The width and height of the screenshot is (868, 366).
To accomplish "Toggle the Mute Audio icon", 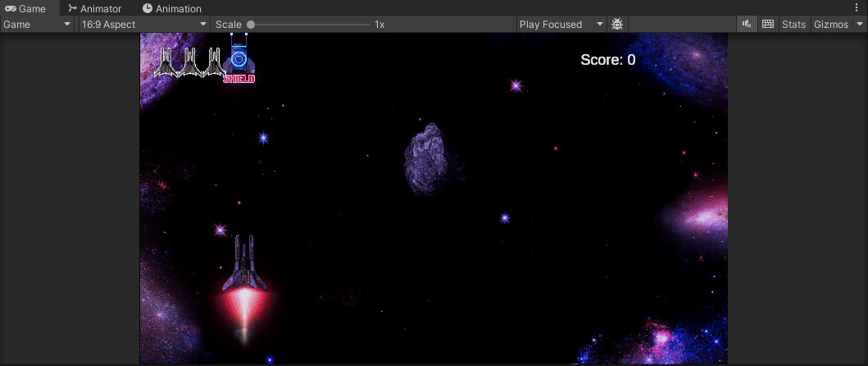I will [x=747, y=25].
